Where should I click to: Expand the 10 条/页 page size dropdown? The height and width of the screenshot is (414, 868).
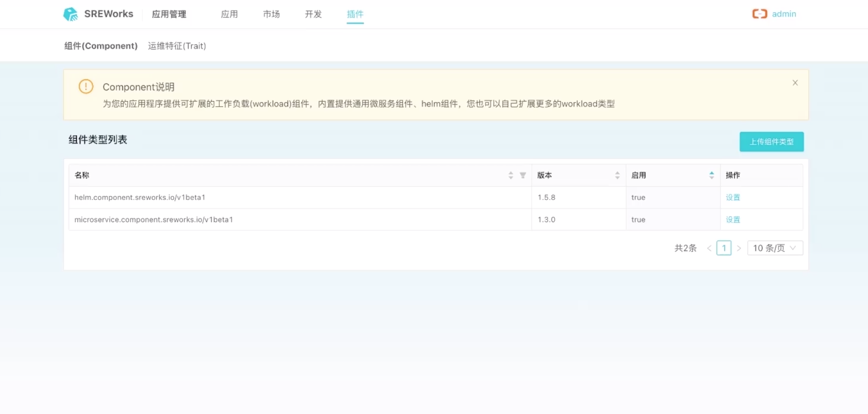pyautogui.click(x=775, y=248)
